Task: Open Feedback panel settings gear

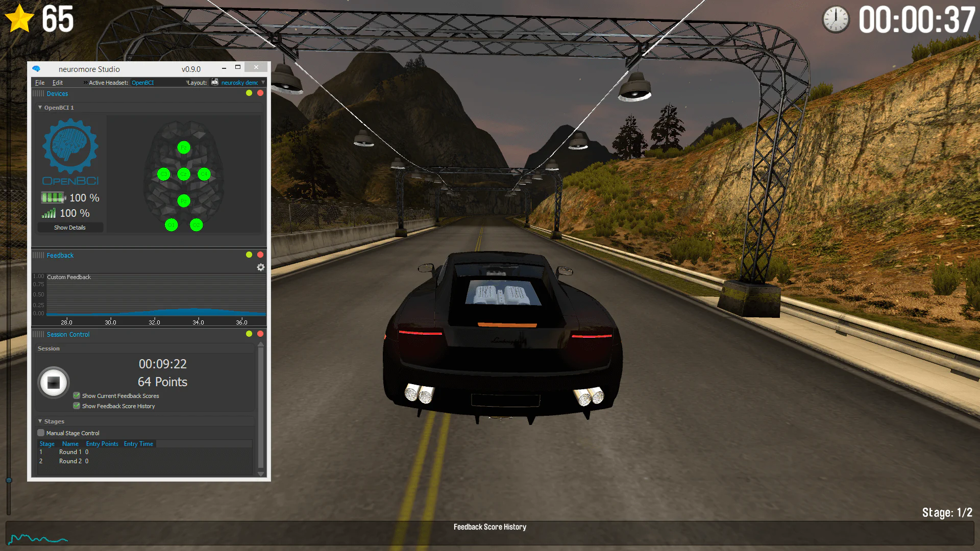Action: click(261, 267)
